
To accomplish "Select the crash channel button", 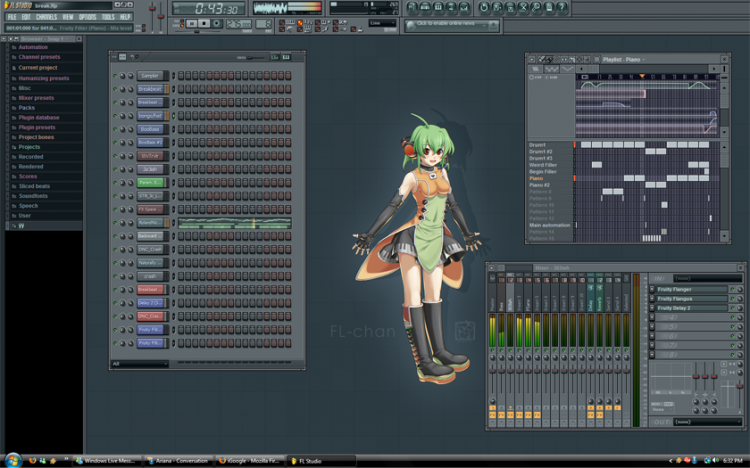I will click(x=151, y=276).
